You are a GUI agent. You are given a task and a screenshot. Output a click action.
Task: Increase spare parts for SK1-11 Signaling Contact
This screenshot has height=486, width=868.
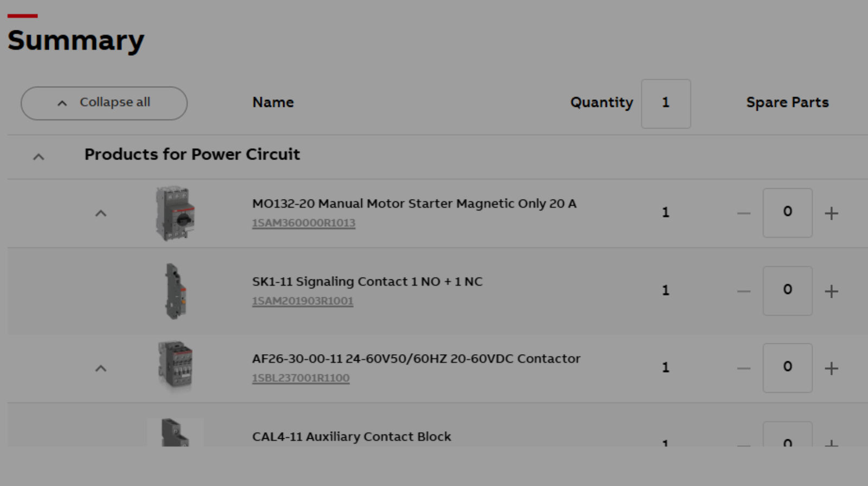pyautogui.click(x=831, y=291)
